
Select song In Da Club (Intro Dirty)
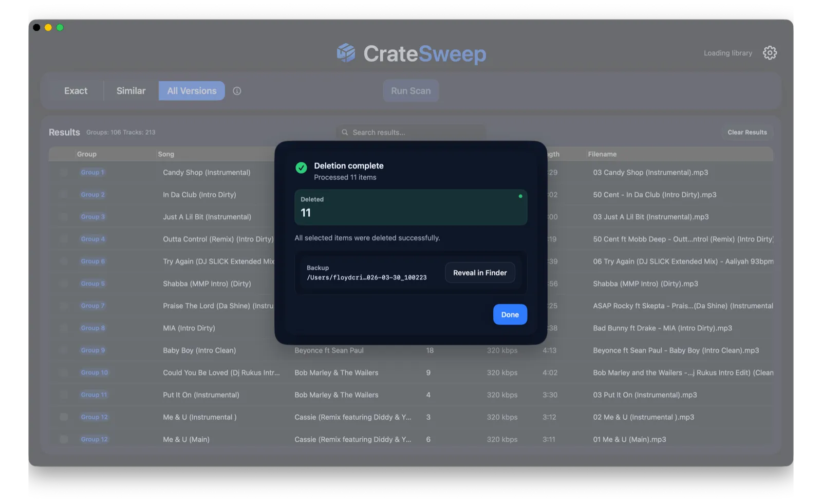(x=199, y=195)
